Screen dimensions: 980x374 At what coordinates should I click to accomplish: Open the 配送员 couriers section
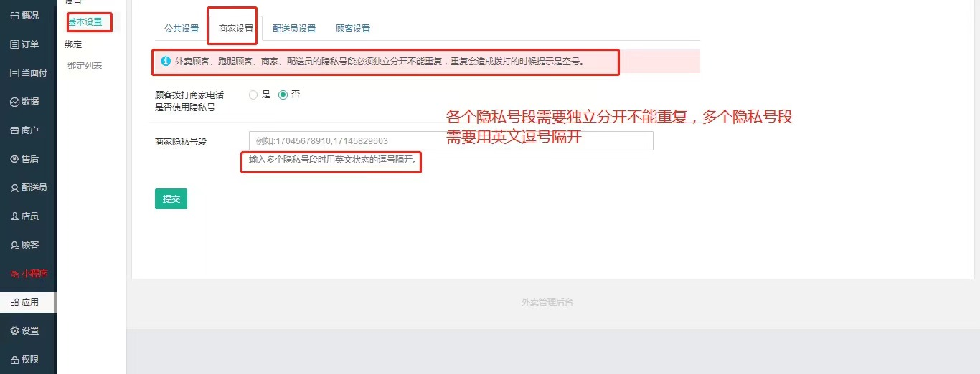point(28,188)
